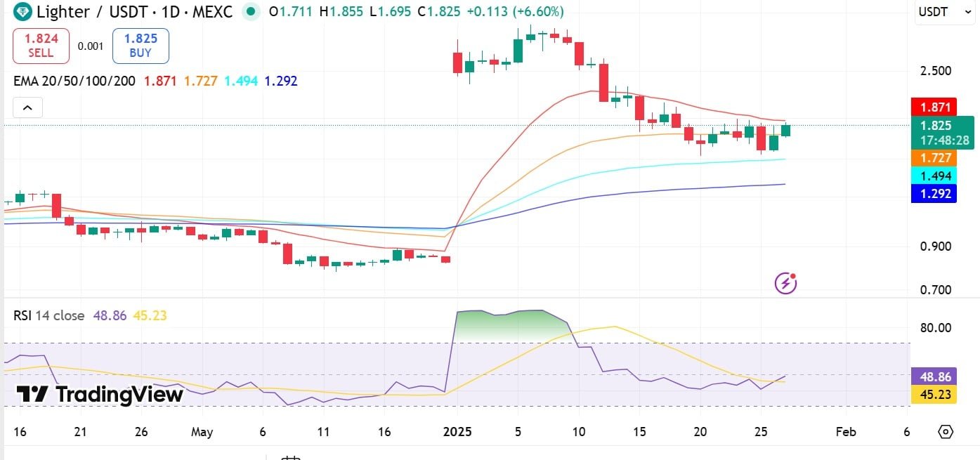The image size is (980, 460).
Task: Click 2025 on the date axis
Action: click(458, 432)
